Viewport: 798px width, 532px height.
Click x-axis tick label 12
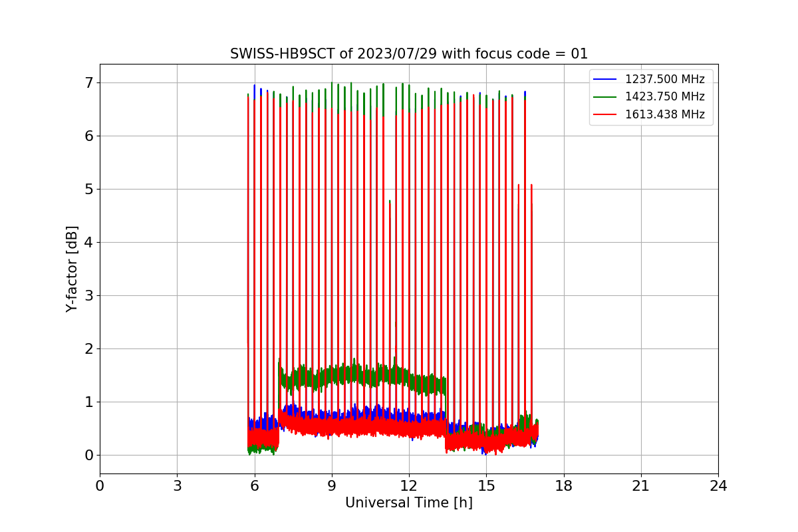coord(409,486)
